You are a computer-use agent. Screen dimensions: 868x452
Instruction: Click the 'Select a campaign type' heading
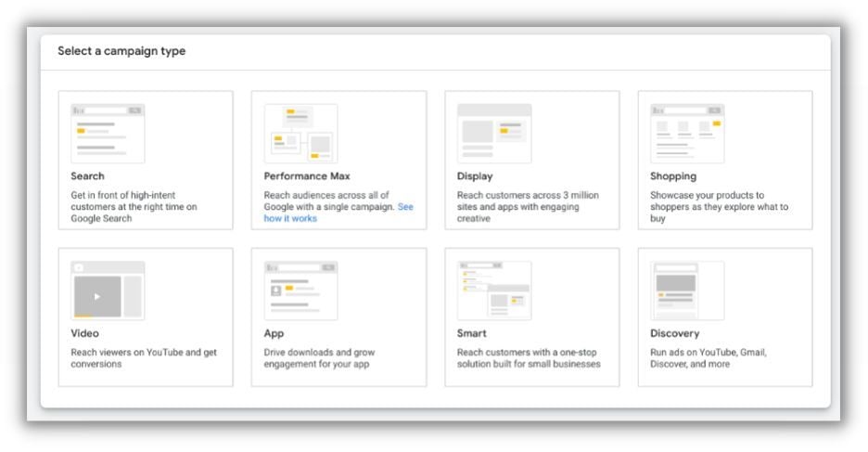121,51
